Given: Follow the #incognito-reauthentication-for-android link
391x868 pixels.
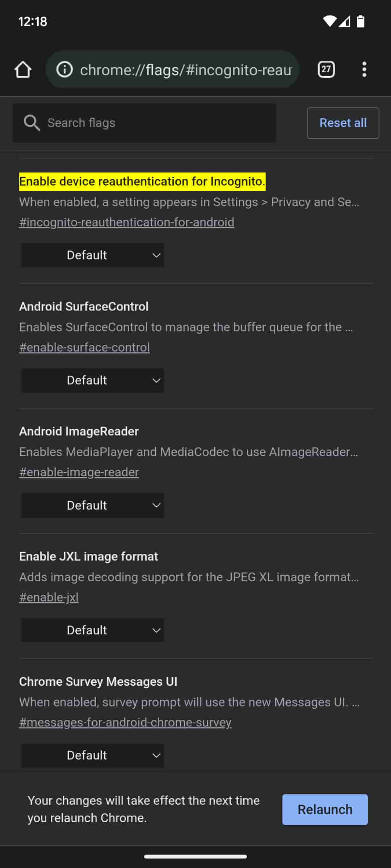Looking at the screenshot, I should pyautogui.click(x=127, y=222).
